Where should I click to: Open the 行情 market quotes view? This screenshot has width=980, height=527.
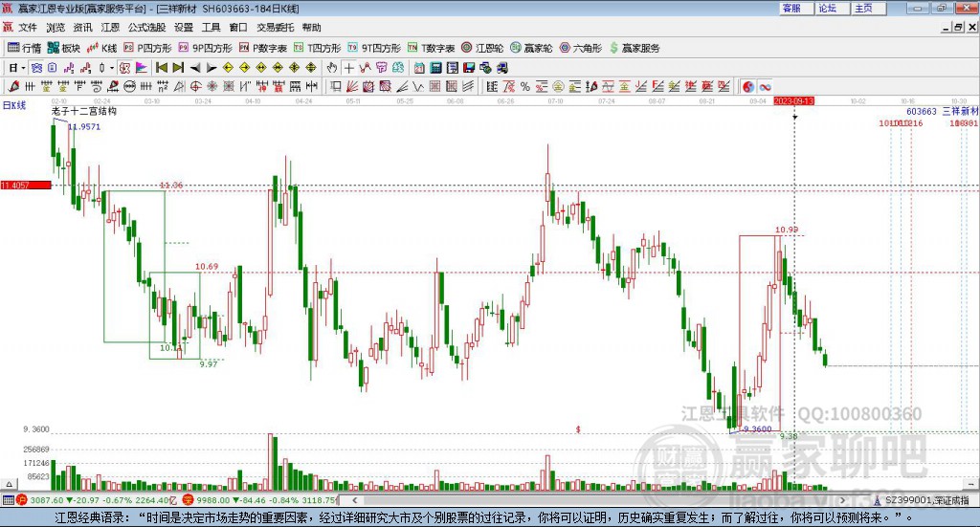[x=24, y=48]
